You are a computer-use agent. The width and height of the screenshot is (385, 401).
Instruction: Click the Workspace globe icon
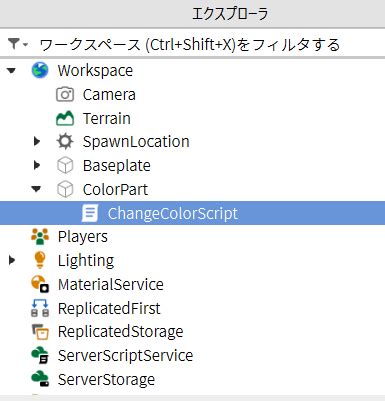[40, 70]
